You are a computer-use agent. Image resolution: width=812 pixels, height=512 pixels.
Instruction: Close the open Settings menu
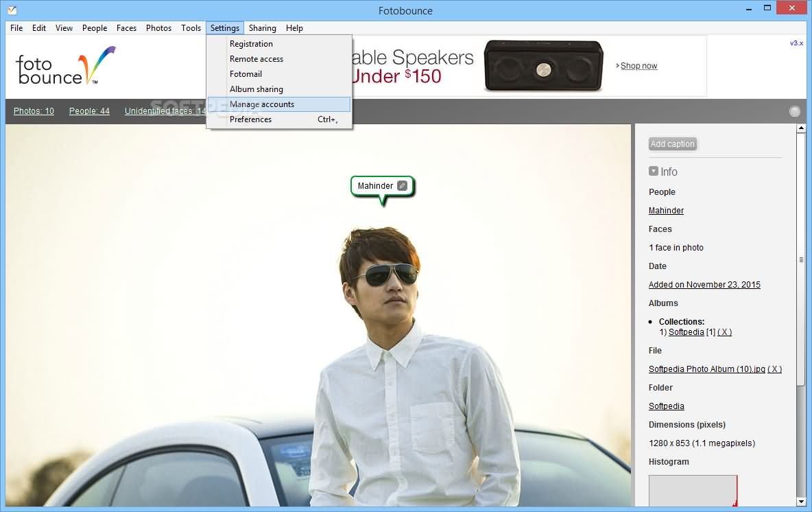[x=225, y=28]
